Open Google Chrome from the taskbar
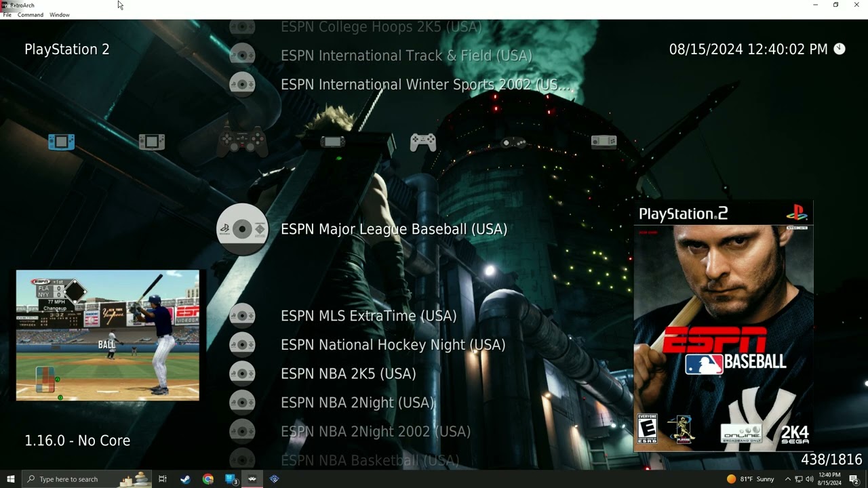868x488 pixels. coord(208,479)
